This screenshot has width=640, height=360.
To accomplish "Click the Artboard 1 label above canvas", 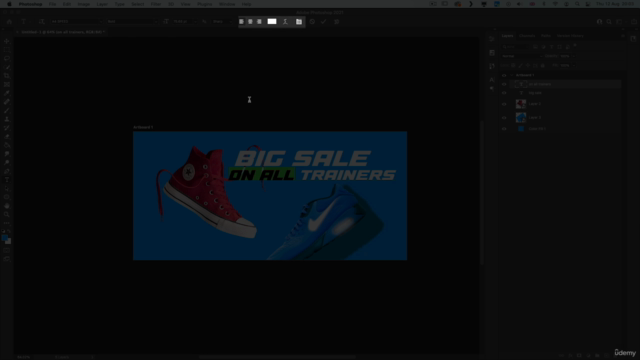I will point(143,127).
